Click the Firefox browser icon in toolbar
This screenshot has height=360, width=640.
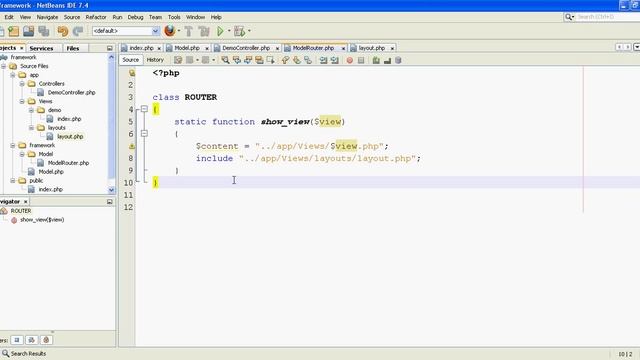(169, 31)
